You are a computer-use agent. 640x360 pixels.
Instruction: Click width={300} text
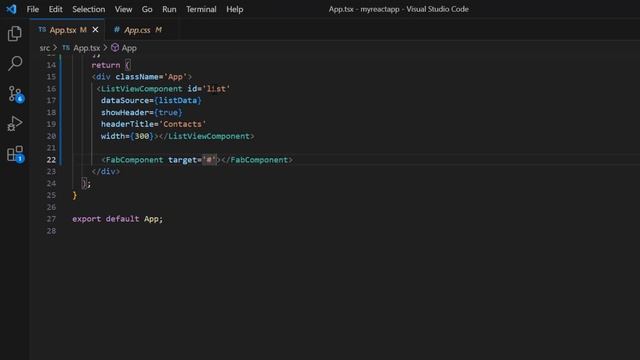(127, 136)
